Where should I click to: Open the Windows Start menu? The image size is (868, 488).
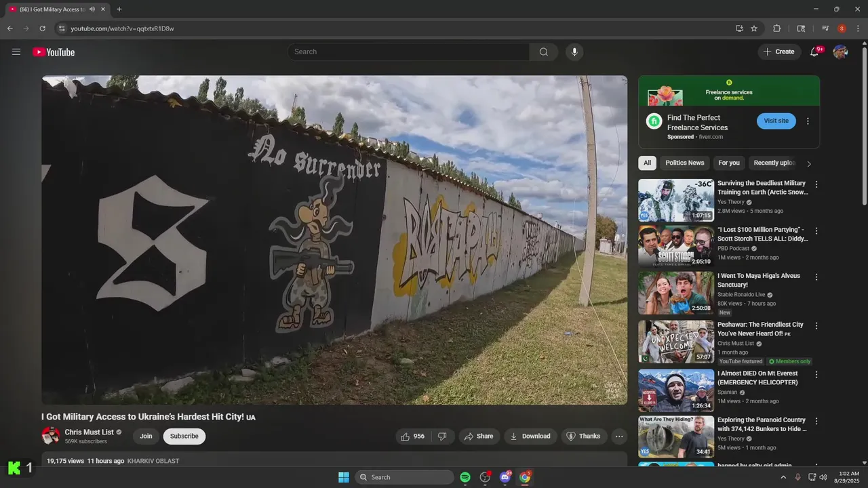[344, 477]
